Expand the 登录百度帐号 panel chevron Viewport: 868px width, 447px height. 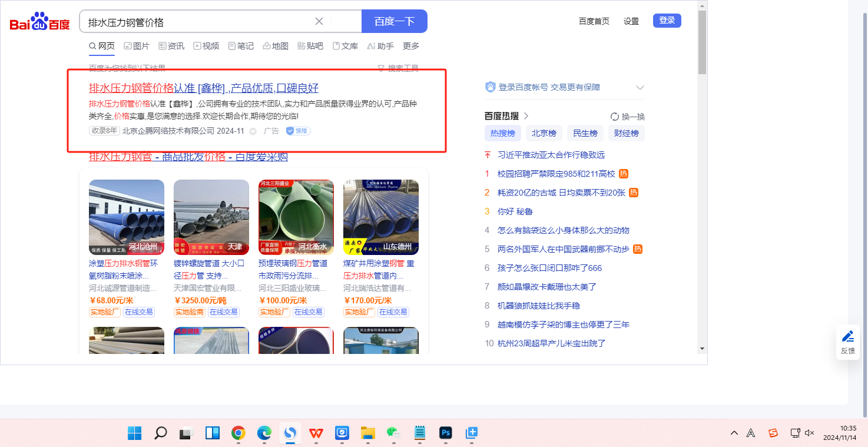[x=640, y=88]
